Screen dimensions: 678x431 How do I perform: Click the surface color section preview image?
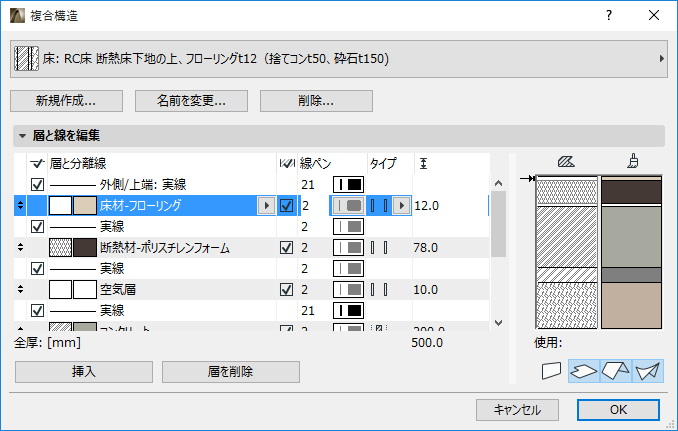click(x=631, y=252)
